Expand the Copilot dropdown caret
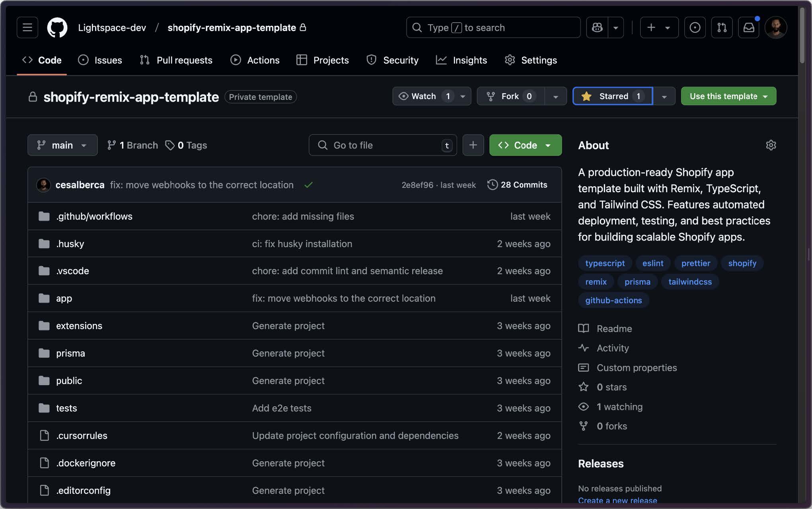The image size is (812, 509). click(615, 27)
